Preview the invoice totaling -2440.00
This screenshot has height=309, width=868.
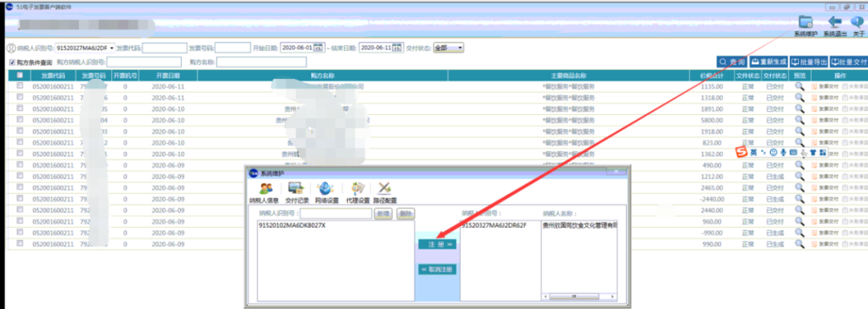click(x=800, y=199)
